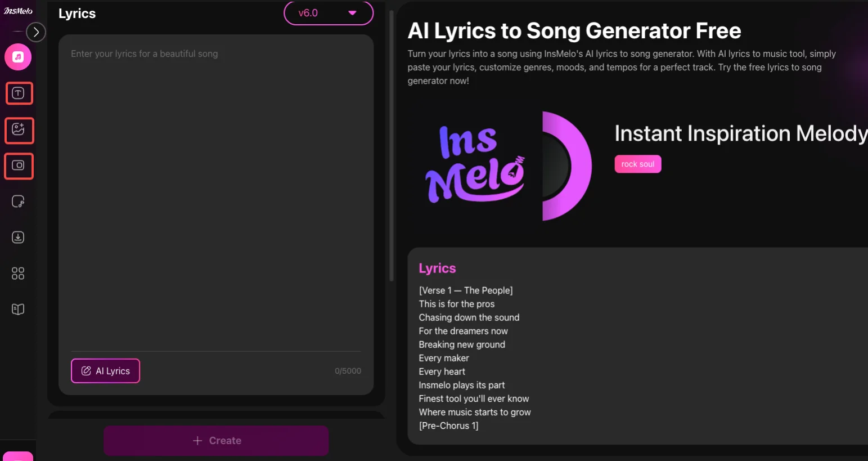This screenshot has width=868, height=461.
Task: Open the v6.0 model version dropdown
Action: [x=329, y=13]
